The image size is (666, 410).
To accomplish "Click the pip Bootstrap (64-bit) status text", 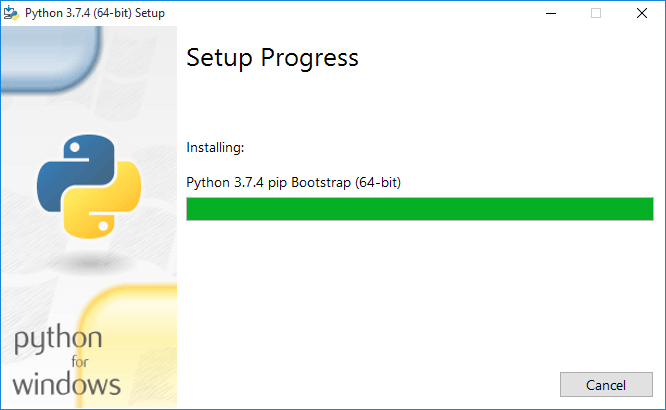I will [x=334, y=183].
